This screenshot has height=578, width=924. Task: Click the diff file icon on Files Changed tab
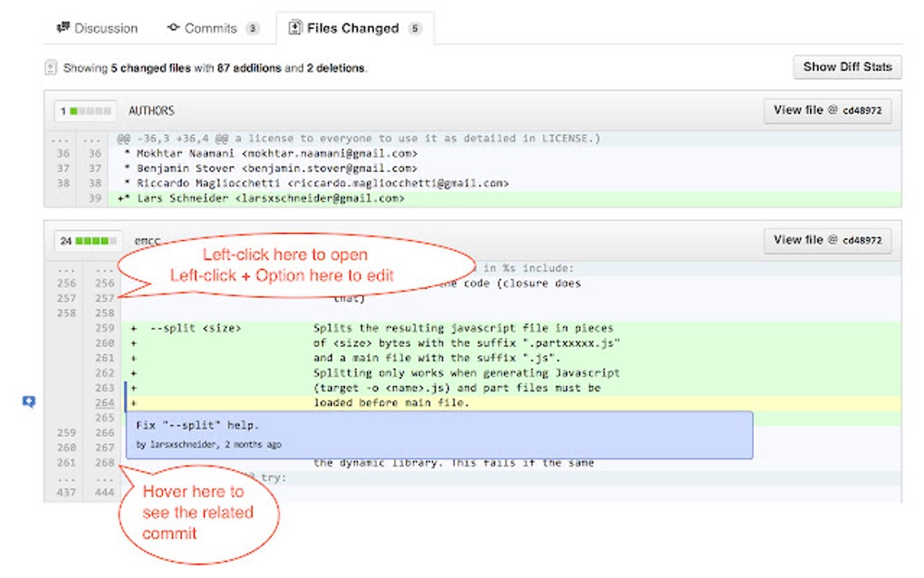294,28
